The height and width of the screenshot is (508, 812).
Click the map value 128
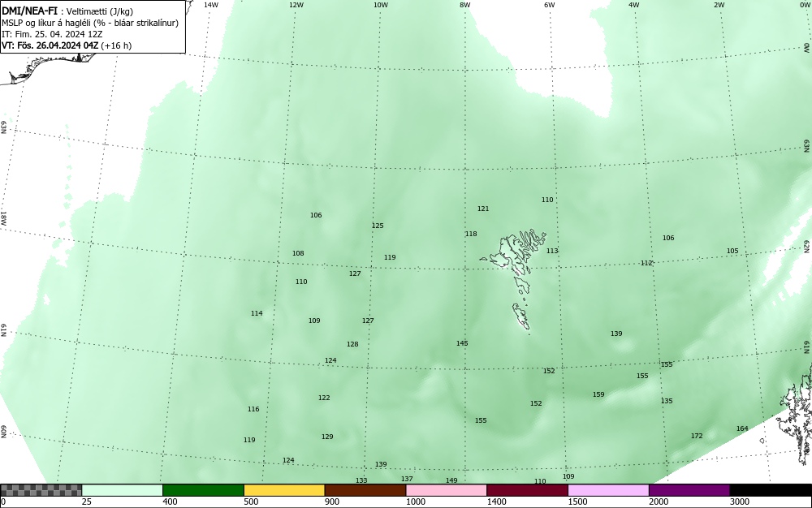point(352,345)
